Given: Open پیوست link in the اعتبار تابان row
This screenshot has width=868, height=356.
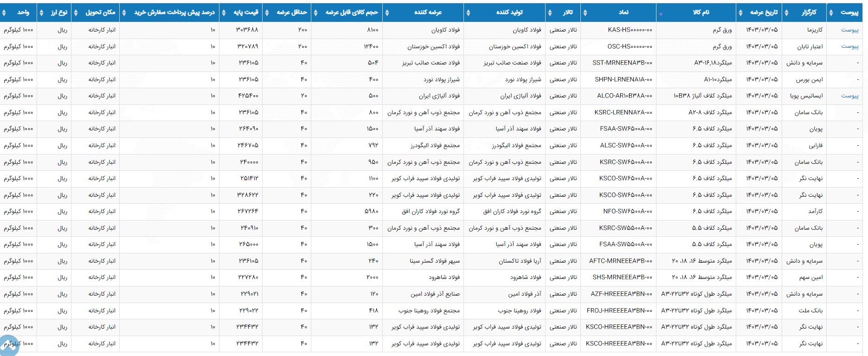Looking at the screenshot, I should (849, 46).
